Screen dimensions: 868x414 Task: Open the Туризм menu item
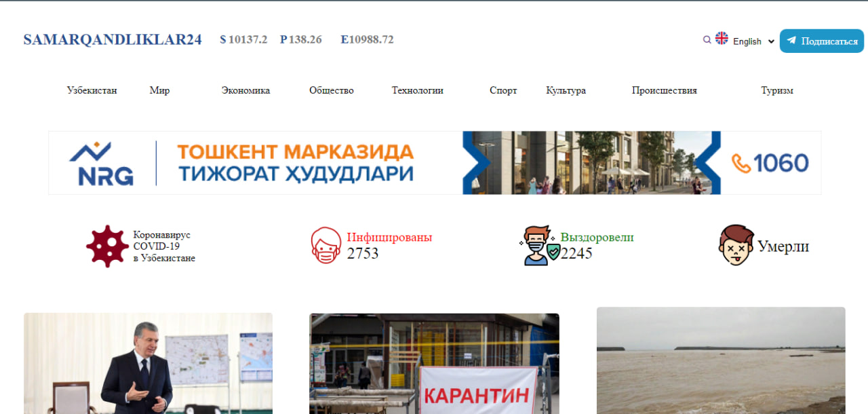777,90
